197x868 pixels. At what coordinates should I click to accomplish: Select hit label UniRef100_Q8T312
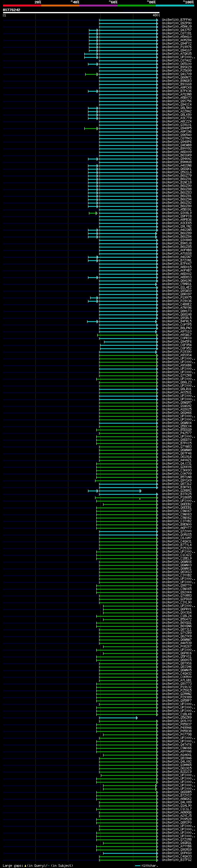tap(177, 484)
